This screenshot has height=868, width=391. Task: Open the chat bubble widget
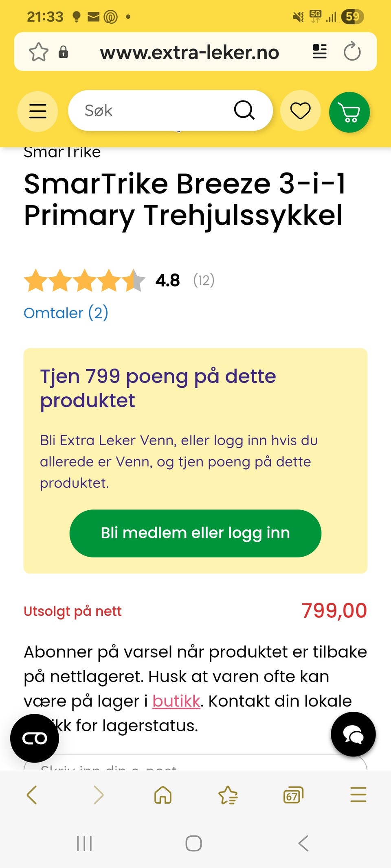(x=353, y=734)
